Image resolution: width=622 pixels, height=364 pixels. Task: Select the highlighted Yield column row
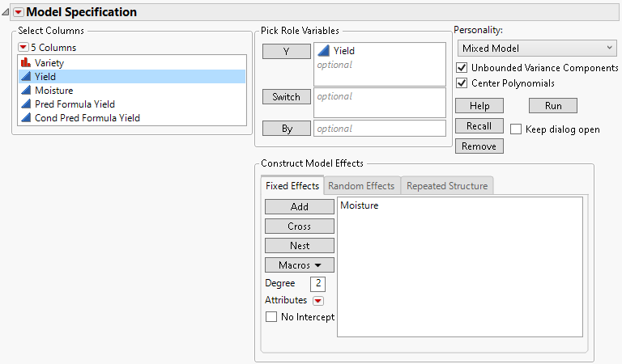point(132,77)
